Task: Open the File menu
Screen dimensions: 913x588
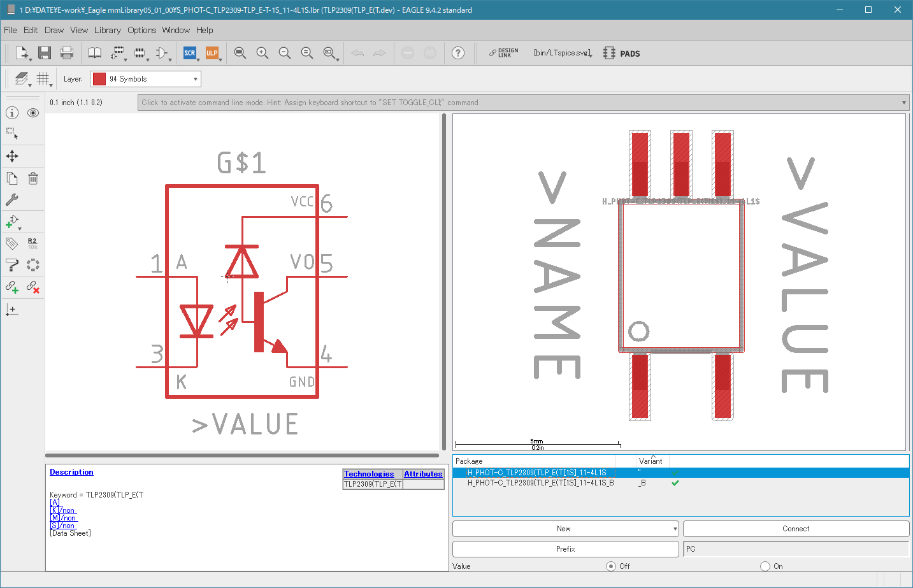Action: 10,30
